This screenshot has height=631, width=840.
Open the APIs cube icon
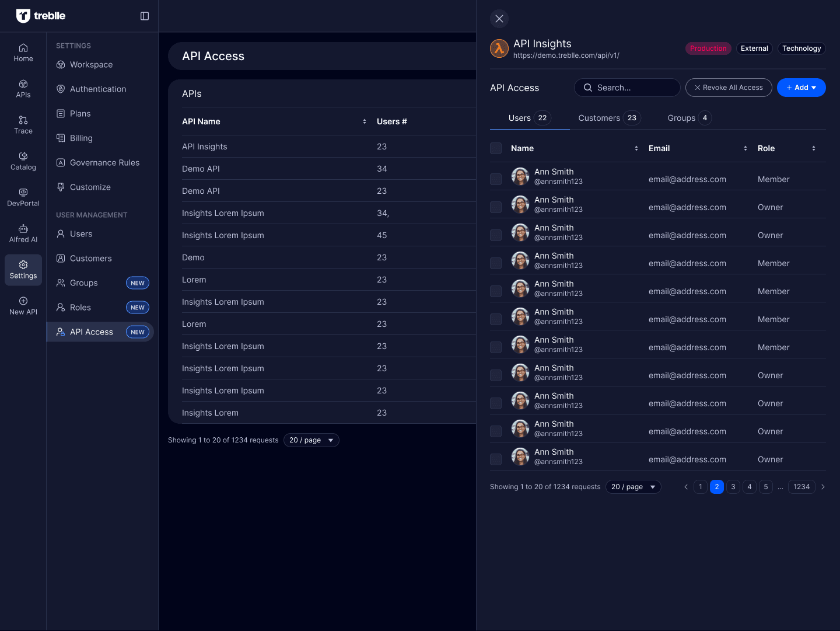coord(23,84)
